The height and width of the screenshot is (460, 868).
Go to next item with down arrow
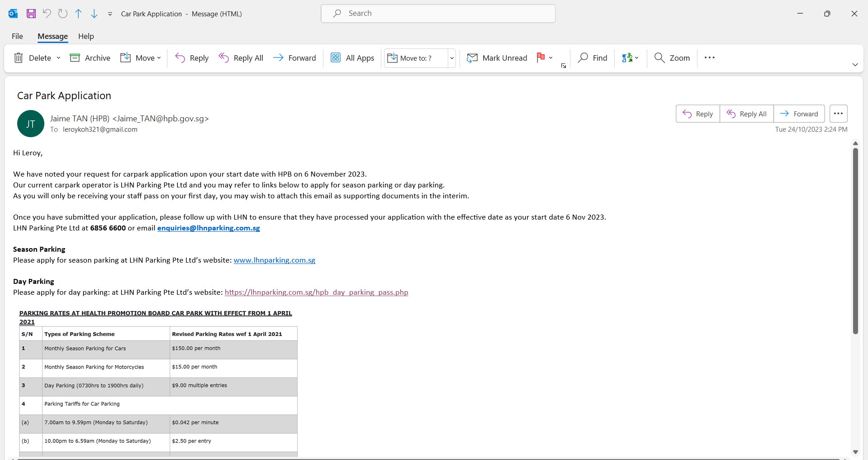coord(94,14)
